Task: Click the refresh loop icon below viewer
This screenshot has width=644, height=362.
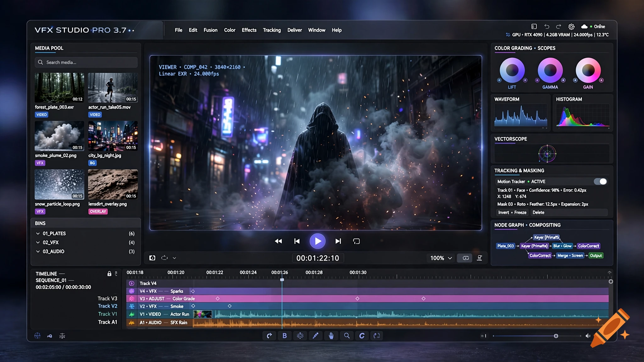Action: click(164, 258)
